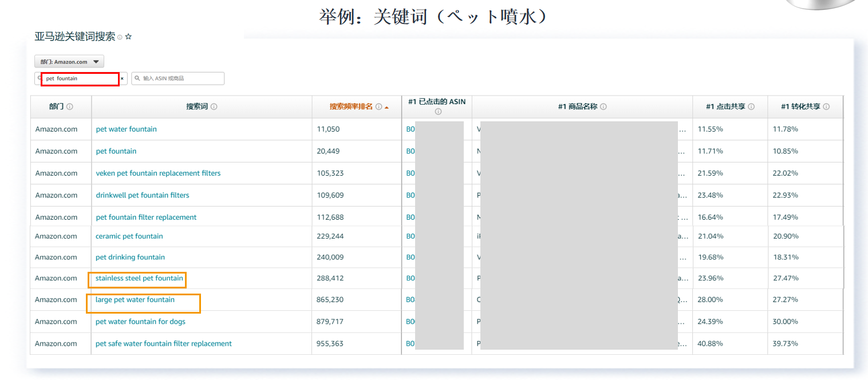Select the keyword link pet water fountain

click(x=126, y=129)
